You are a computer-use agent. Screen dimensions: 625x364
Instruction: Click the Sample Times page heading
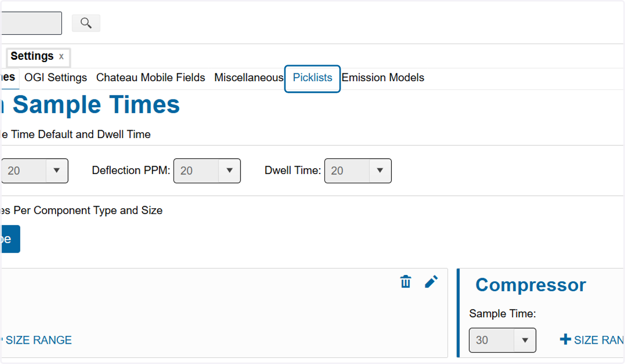tap(96, 105)
